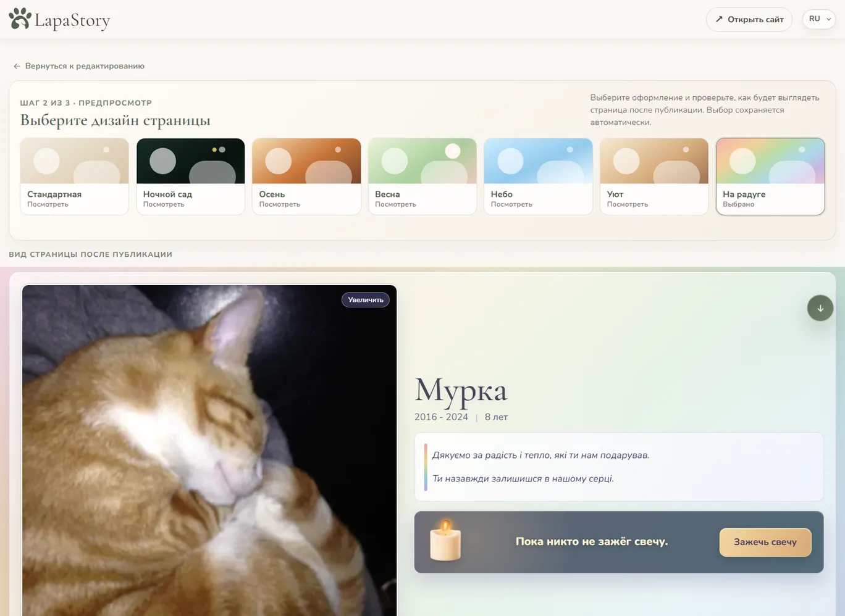845x616 pixels.
Task: Click the LapaStory paw logo icon
Action: [x=20, y=19]
